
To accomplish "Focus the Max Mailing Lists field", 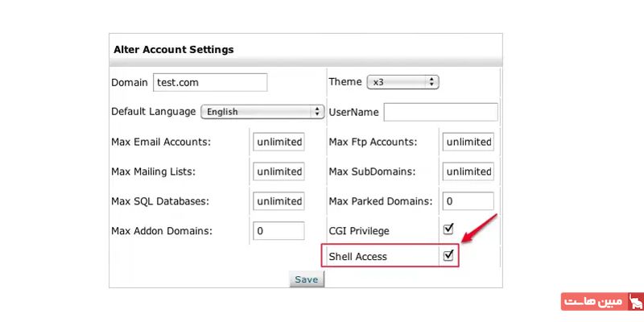I will tap(278, 171).
